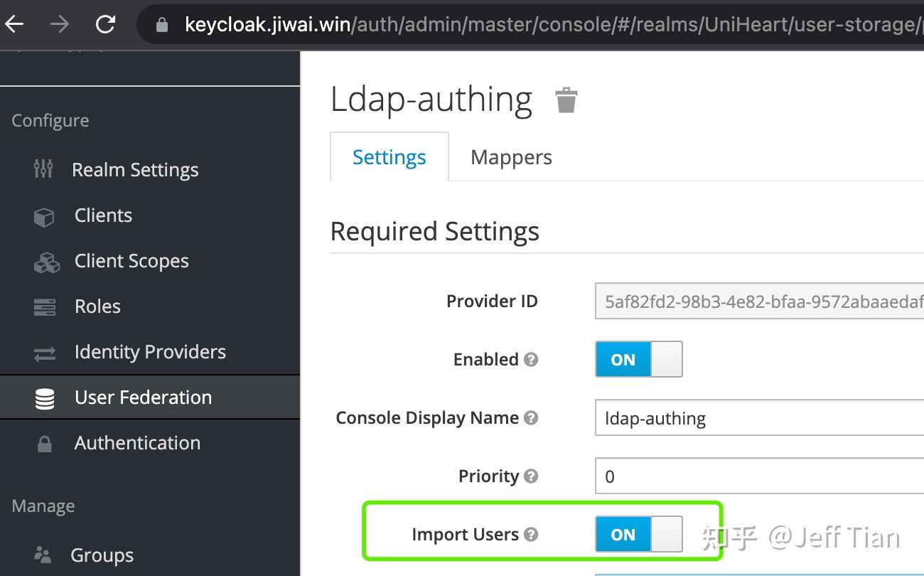Open Realm Settings via sliders icon
Viewport: 924px width, 576px height.
pos(43,169)
